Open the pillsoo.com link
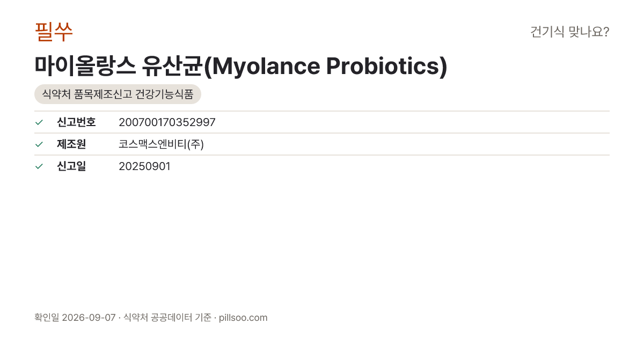Screen dimensions: 644x338 [x=243, y=318]
